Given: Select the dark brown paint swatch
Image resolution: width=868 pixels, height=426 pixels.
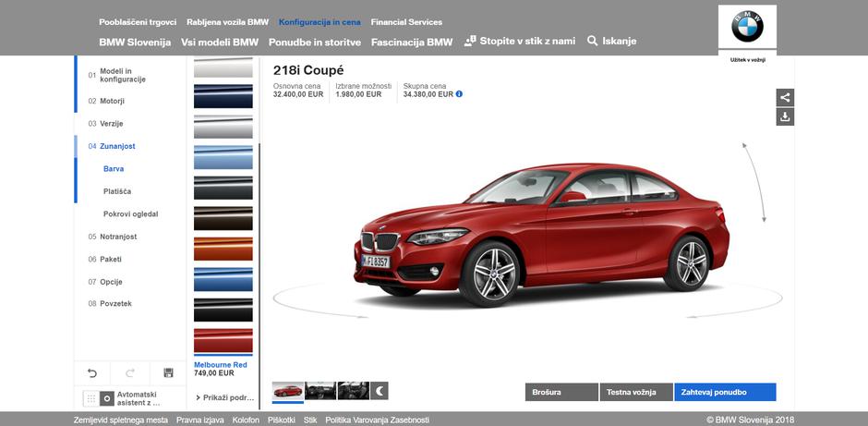Looking at the screenshot, I should [223, 218].
